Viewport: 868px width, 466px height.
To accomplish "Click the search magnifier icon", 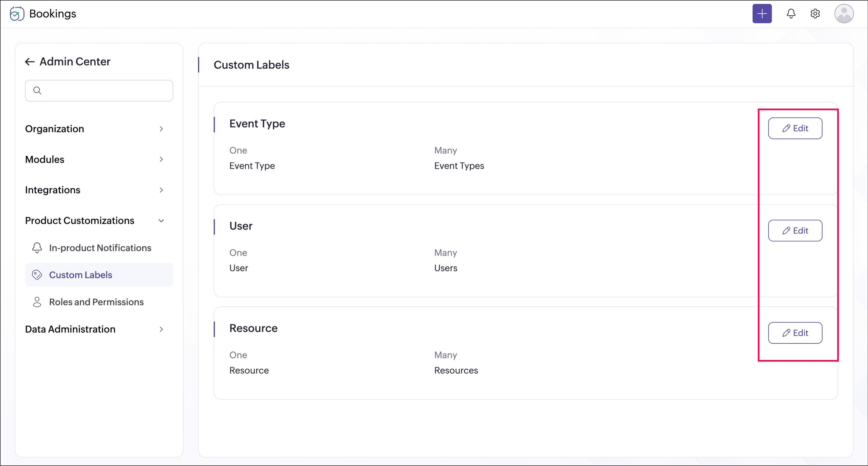I will pyautogui.click(x=37, y=91).
